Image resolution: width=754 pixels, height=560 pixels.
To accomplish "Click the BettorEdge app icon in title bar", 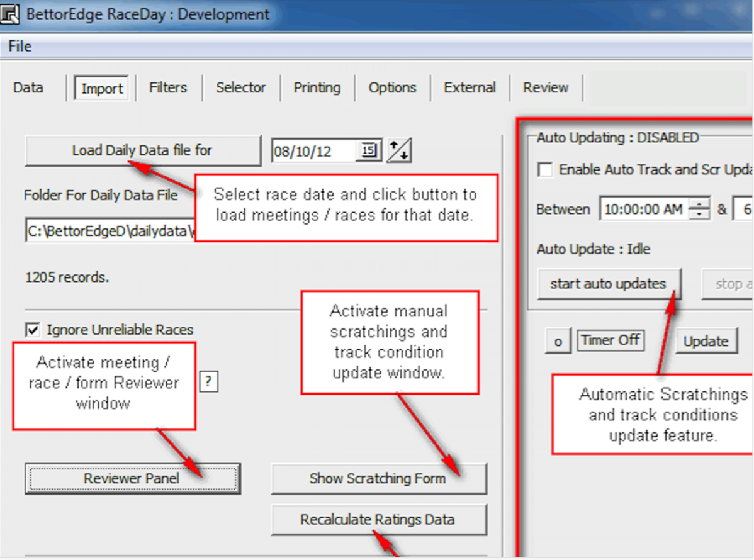I will click(11, 14).
